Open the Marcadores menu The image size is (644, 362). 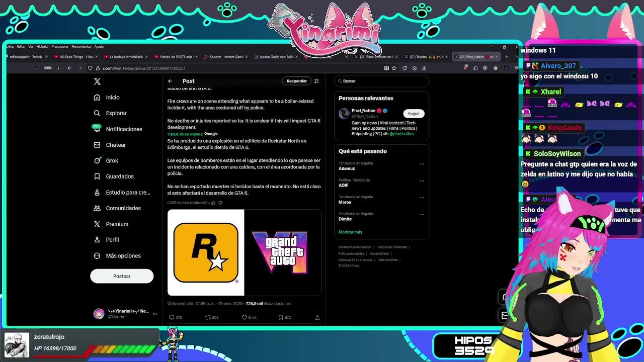coord(60,47)
